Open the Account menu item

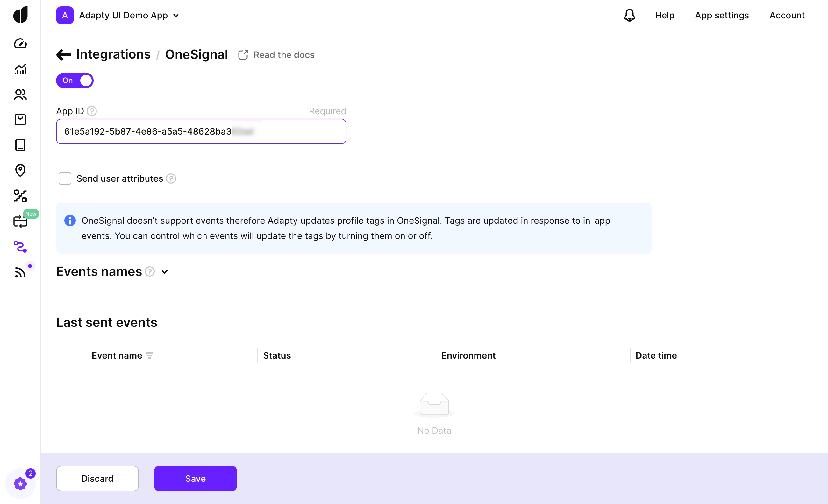pos(787,15)
